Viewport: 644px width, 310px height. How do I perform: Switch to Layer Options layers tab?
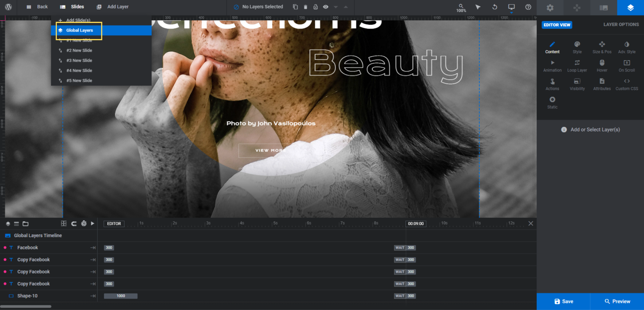[x=630, y=8]
